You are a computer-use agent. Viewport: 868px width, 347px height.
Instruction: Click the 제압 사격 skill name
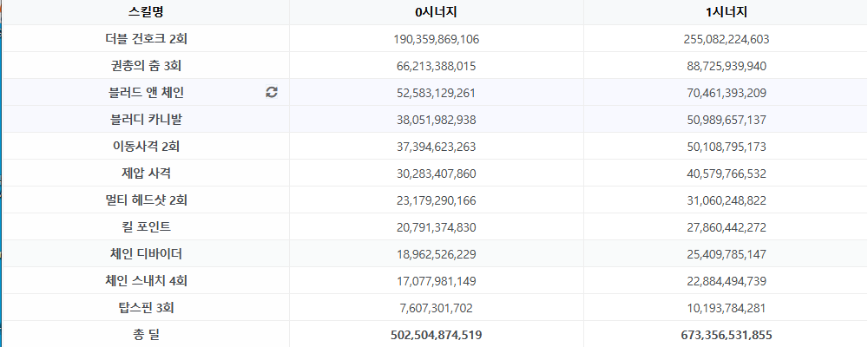pos(146,173)
